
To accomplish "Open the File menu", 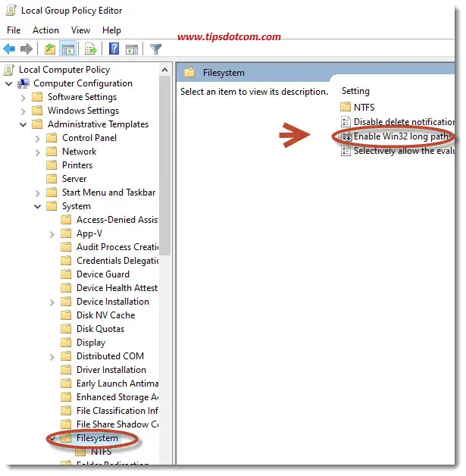I will [x=14, y=30].
